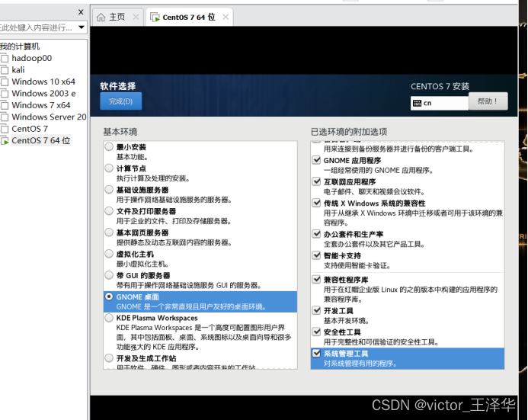Click the 完成(D) done button
Viewport: 528px width, 420px height.
[x=121, y=101]
